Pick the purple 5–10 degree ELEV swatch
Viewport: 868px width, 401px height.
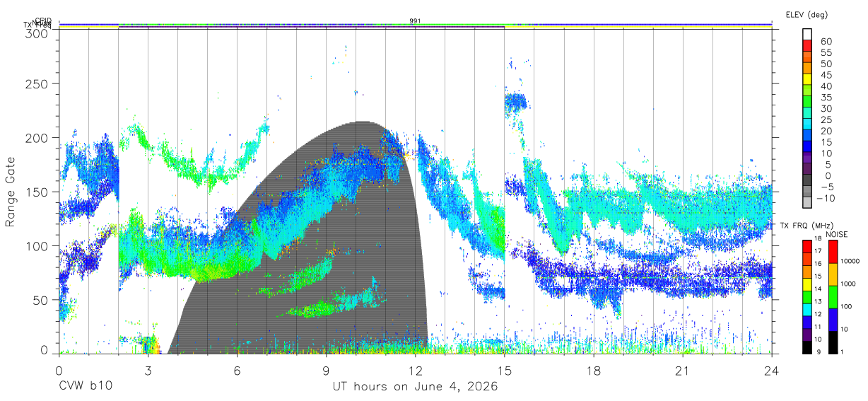807,158
